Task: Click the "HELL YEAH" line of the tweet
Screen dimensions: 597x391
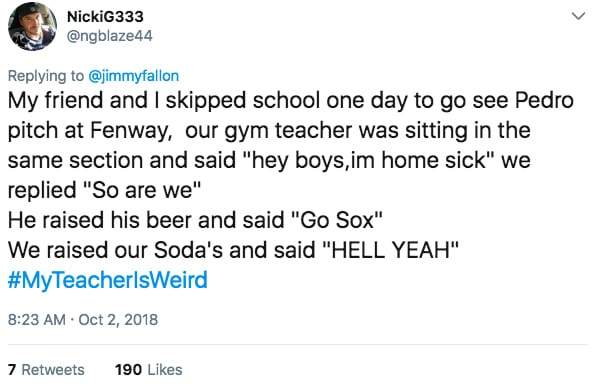Action: click(233, 250)
